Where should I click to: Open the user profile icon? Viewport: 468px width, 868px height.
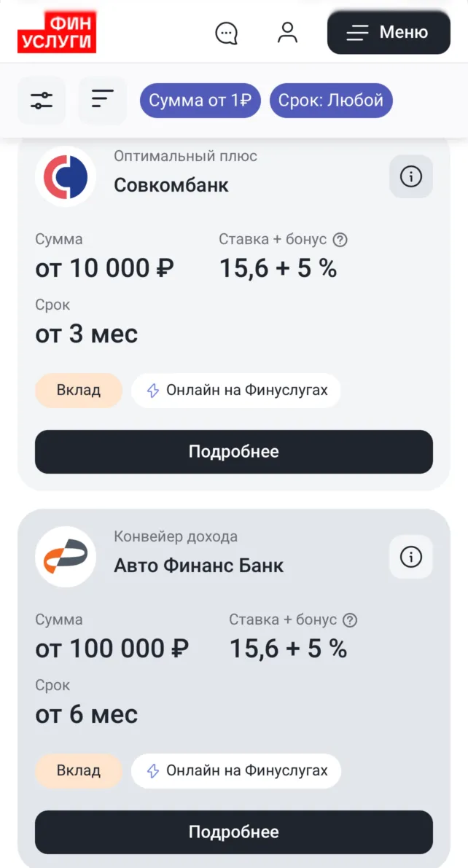tap(288, 32)
